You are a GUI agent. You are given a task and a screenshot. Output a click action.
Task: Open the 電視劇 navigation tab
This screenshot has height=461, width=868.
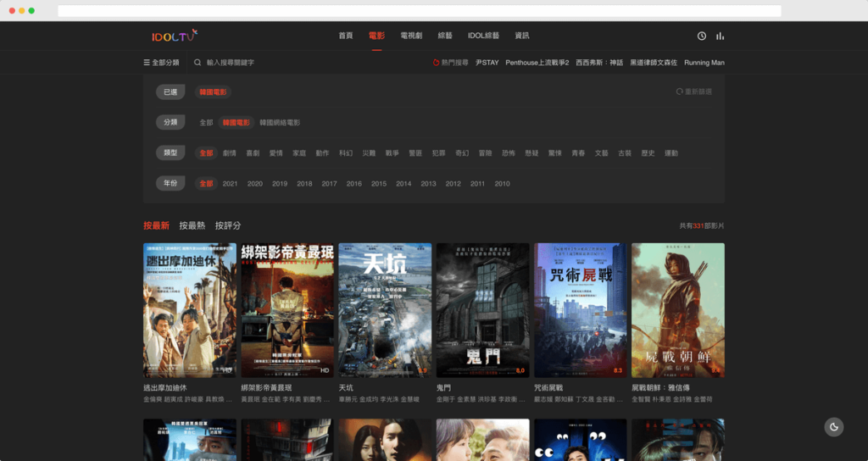[411, 36]
